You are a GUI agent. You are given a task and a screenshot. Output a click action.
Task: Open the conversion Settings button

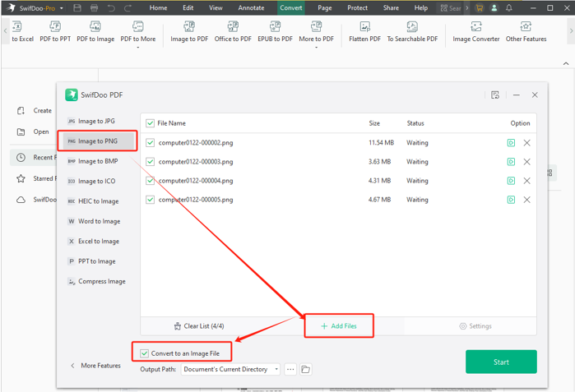pos(475,326)
